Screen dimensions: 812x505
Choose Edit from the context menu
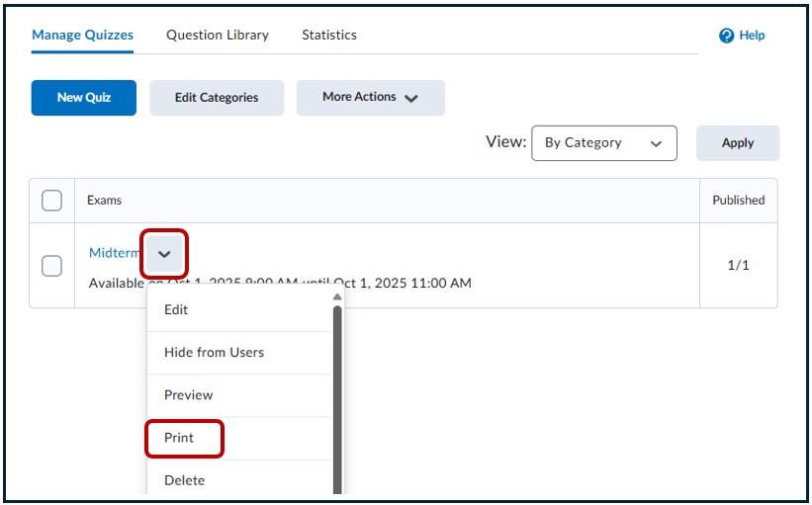point(176,309)
